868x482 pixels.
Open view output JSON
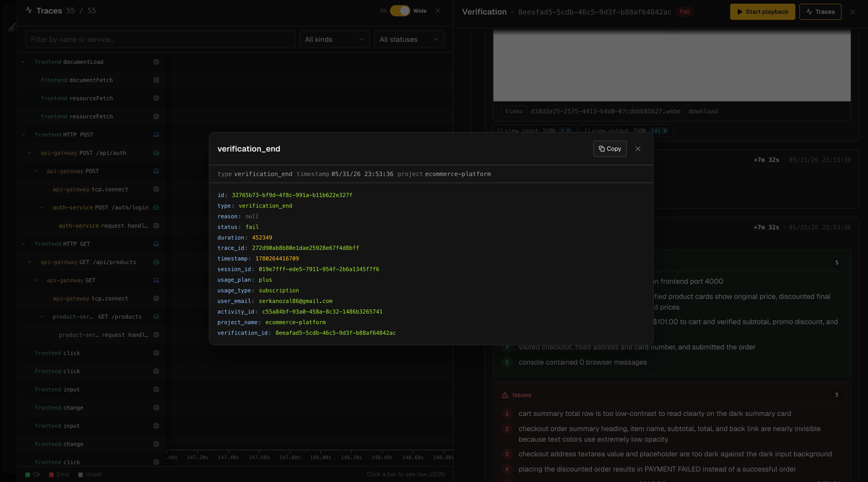click(626, 130)
